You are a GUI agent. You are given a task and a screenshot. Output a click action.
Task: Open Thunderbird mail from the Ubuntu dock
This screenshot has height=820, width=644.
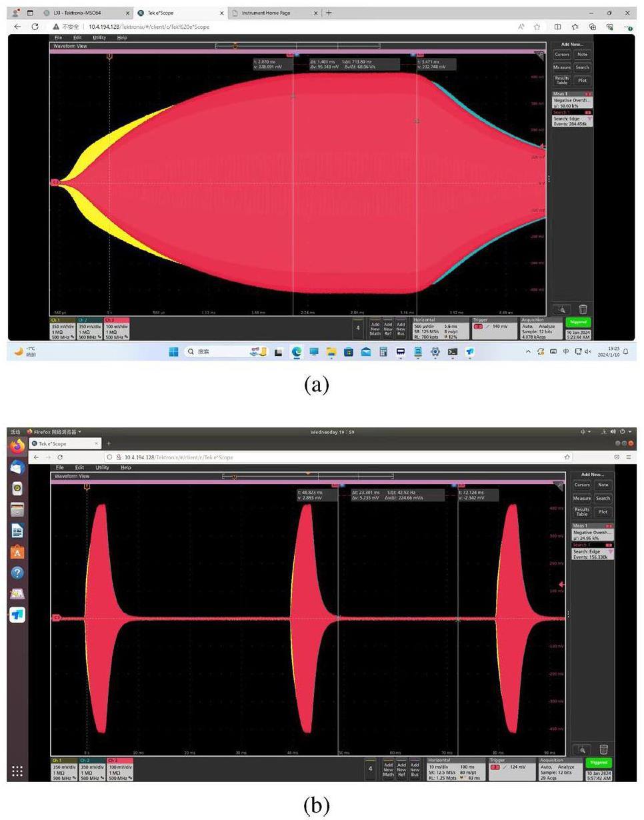pyautogui.click(x=17, y=467)
